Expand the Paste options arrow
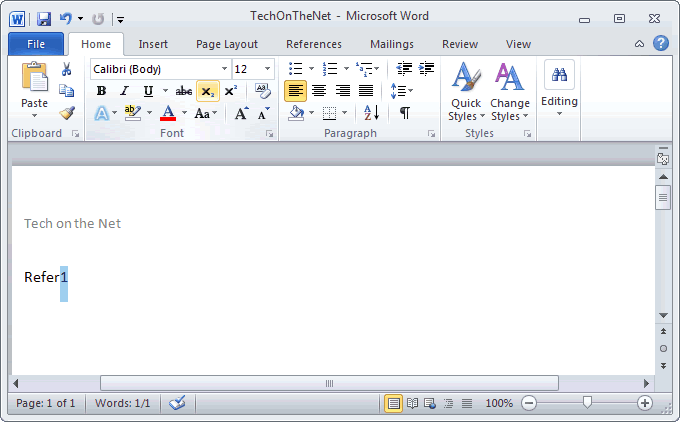680x422 pixels. click(35, 115)
